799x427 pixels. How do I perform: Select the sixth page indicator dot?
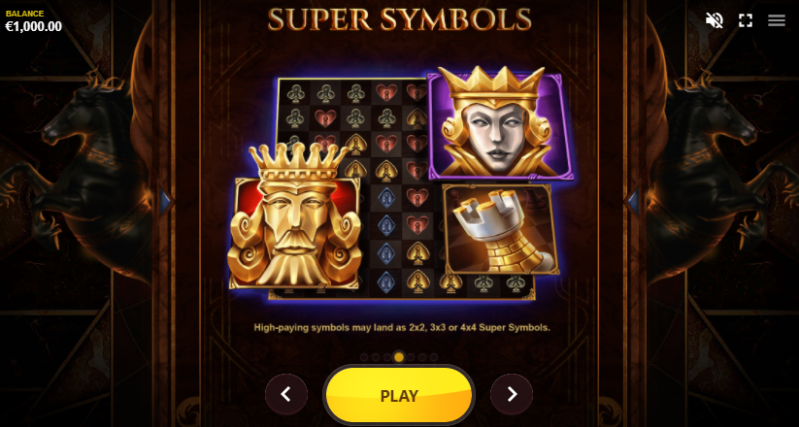pos(422,357)
